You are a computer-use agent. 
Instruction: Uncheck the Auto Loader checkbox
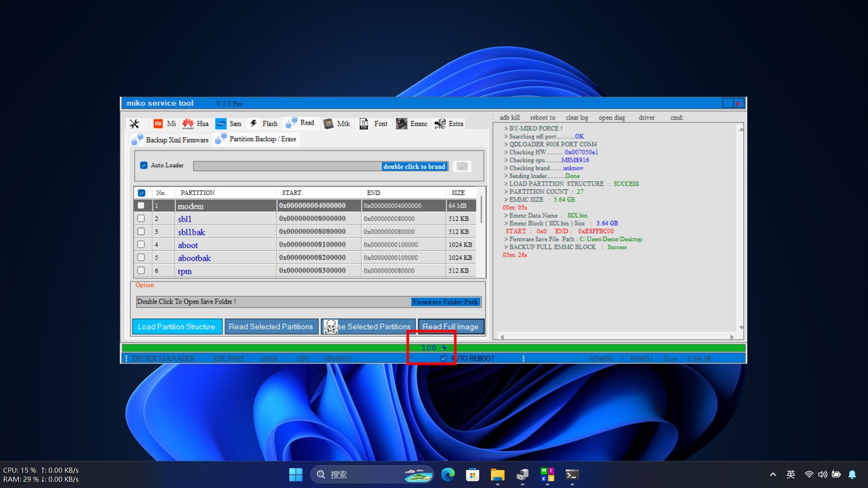[x=144, y=165]
